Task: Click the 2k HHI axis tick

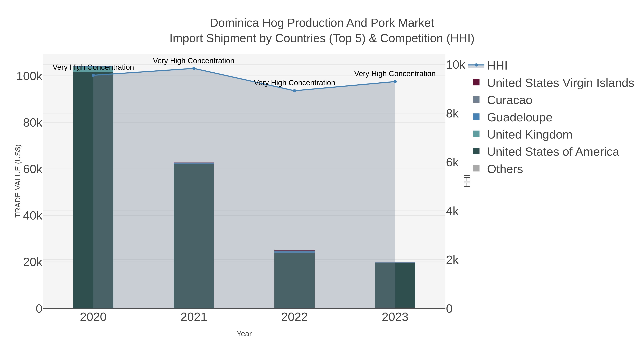Action: pyautogui.click(x=452, y=260)
